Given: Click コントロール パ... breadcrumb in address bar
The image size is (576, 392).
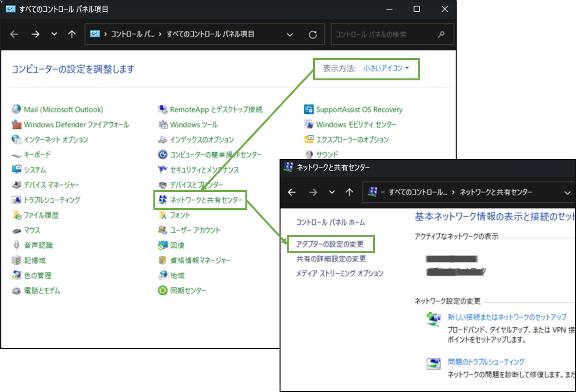Looking at the screenshot, I should (132, 34).
